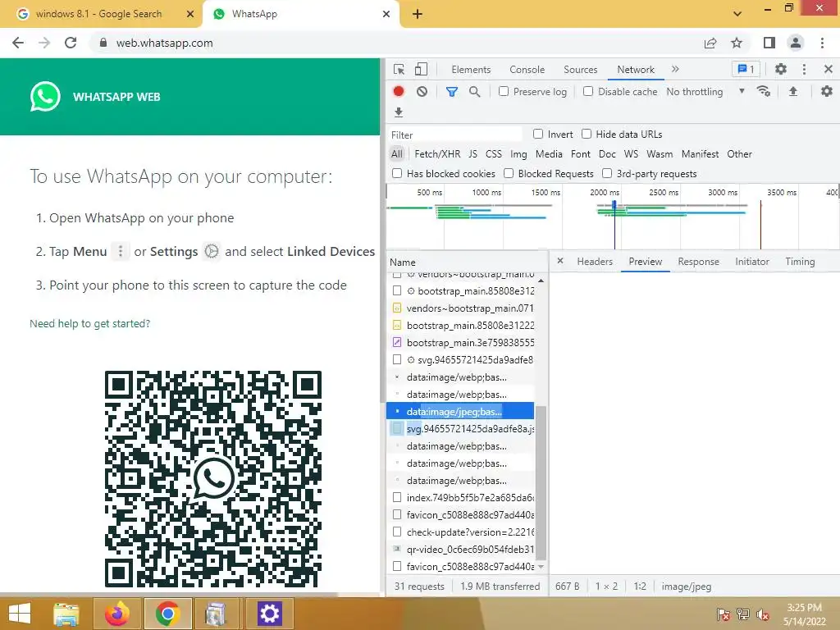This screenshot has height=630, width=840.
Task: Click the export HAR download arrow icon
Action: coord(398,112)
